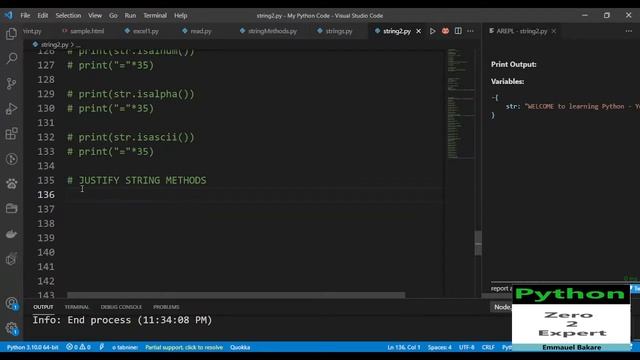Click Quokka in the status bar
Screen dimensions: 640x360
click(240, 347)
